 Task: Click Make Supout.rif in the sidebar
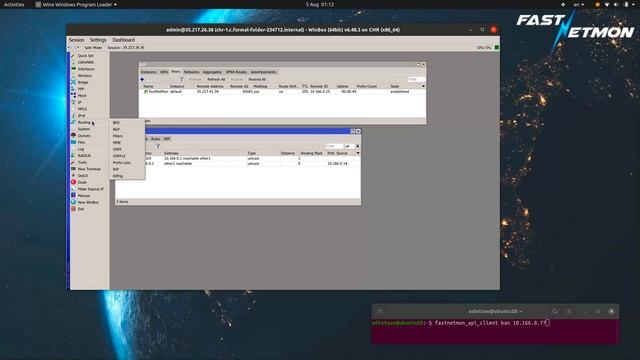point(91,189)
